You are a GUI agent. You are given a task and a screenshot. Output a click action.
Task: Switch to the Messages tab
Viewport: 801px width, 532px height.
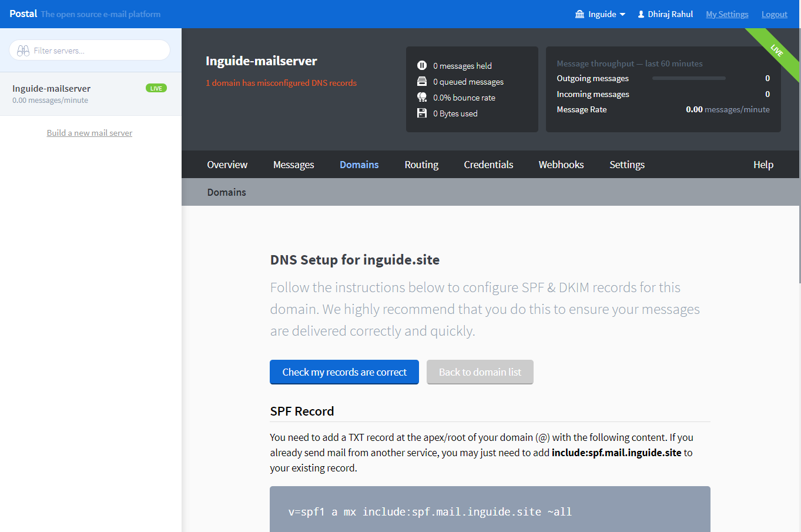point(293,165)
